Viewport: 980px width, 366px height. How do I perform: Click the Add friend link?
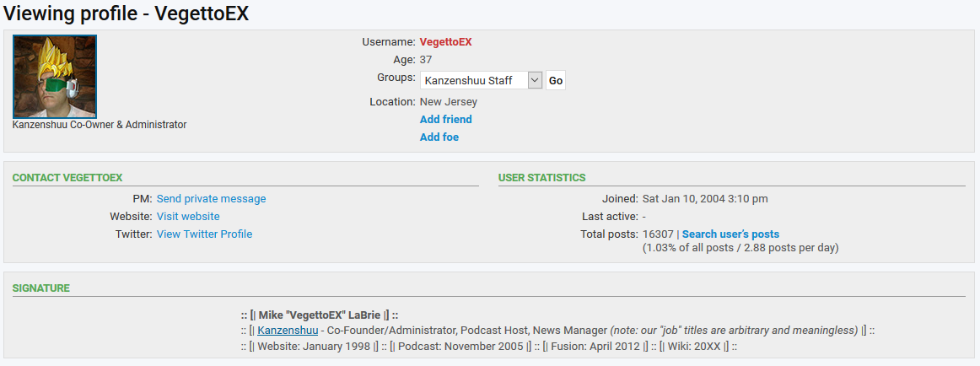coord(445,119)
